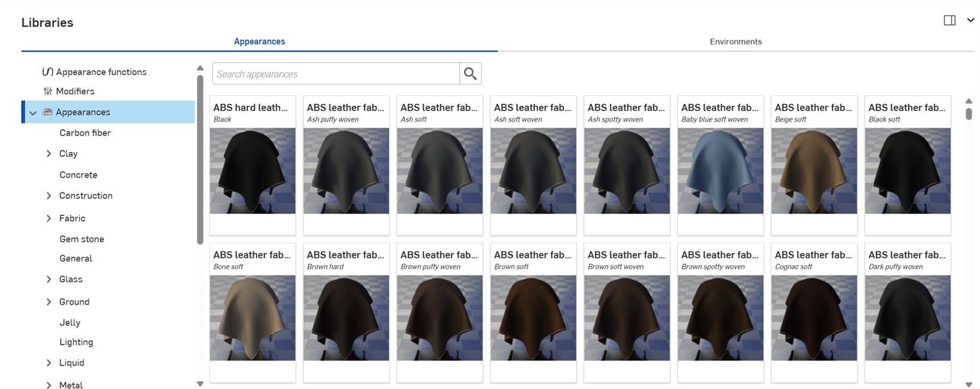Open the Gem stone category

82,239
